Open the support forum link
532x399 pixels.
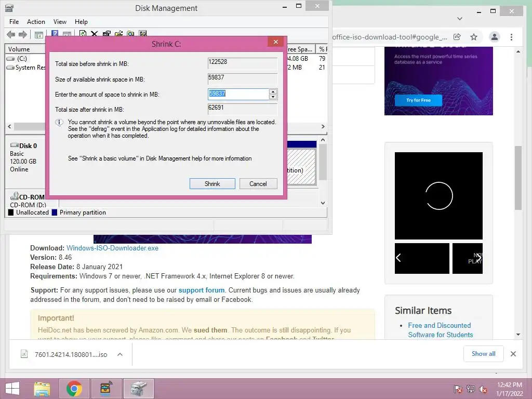pyautogui.click(x=202, y=290)
